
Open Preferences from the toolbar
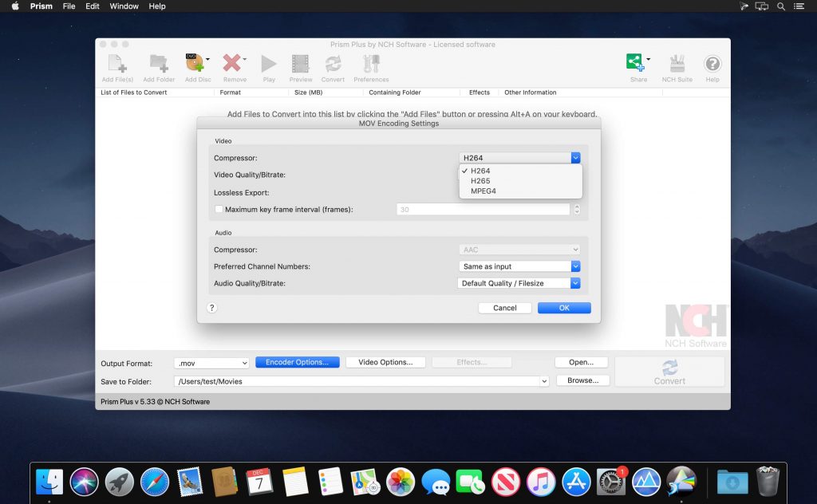coord(371,69)
